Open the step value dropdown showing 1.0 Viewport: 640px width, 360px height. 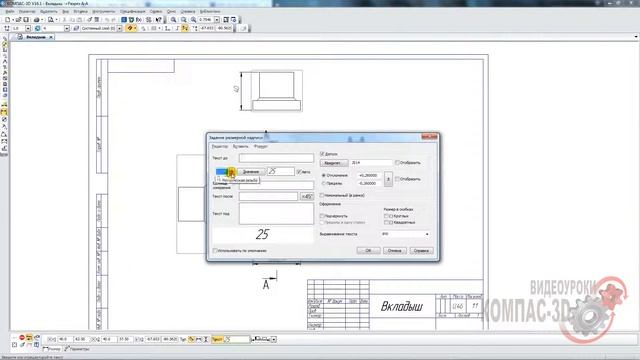(28, 28)
